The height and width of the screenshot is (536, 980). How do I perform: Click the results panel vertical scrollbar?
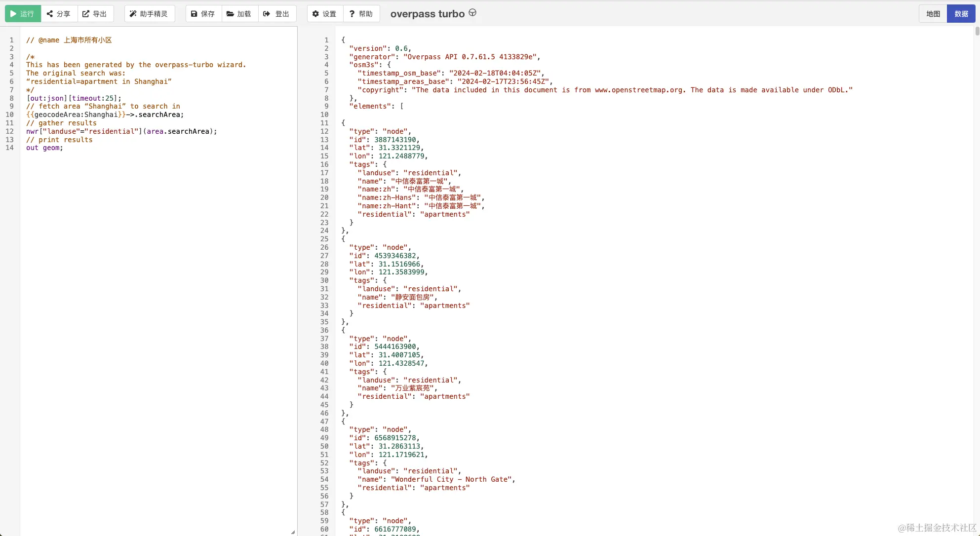coord(977,32)
